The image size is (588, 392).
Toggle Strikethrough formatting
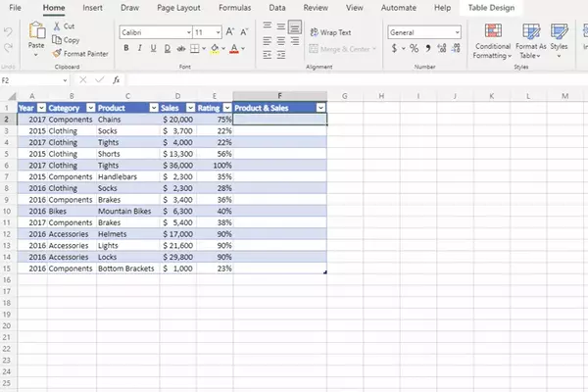[181, 48]
